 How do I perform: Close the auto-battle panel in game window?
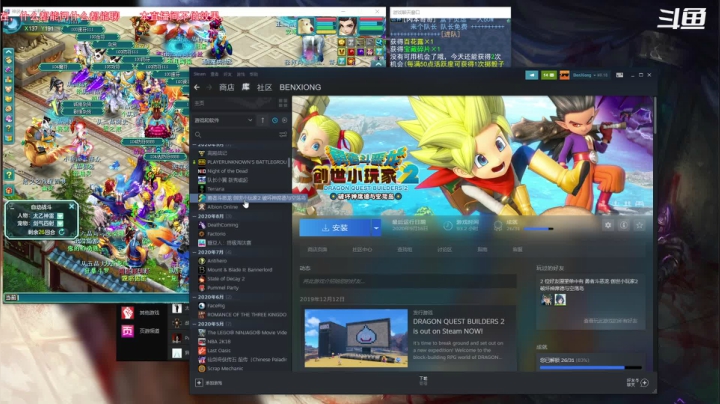(72, 206)
